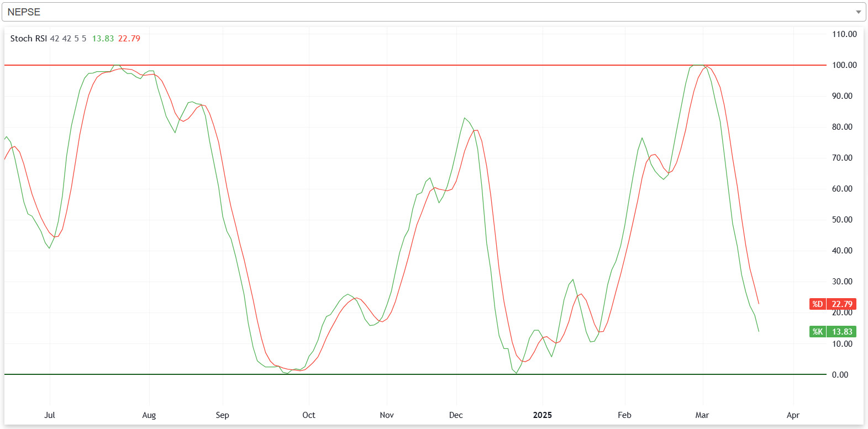Click the Apr label on time axis

click(x=793, y=415)
